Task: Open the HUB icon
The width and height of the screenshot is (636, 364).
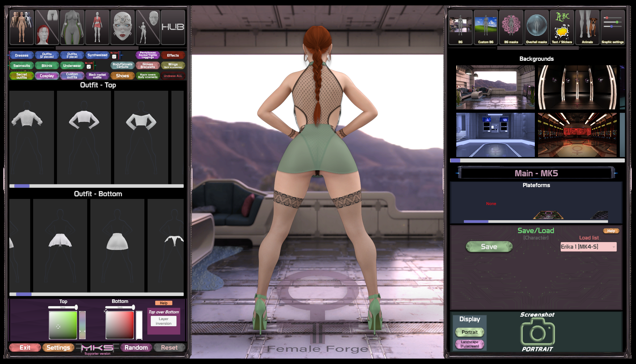Action: [173, 27]
